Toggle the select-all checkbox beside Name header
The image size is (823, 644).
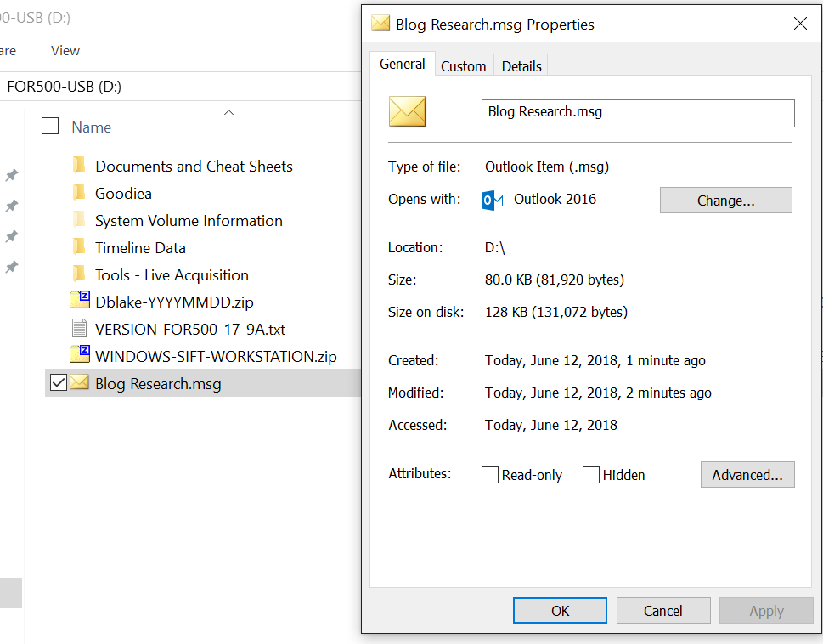(x=50, y=126)
